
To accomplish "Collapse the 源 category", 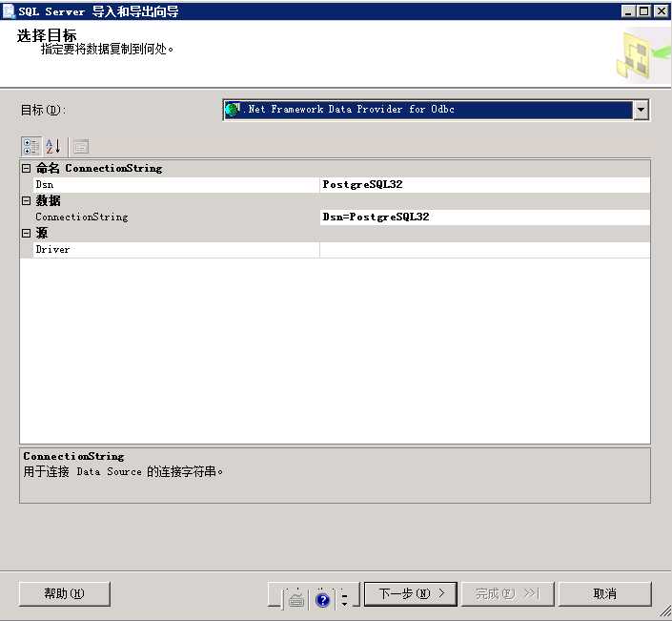I will pos(26,233).
